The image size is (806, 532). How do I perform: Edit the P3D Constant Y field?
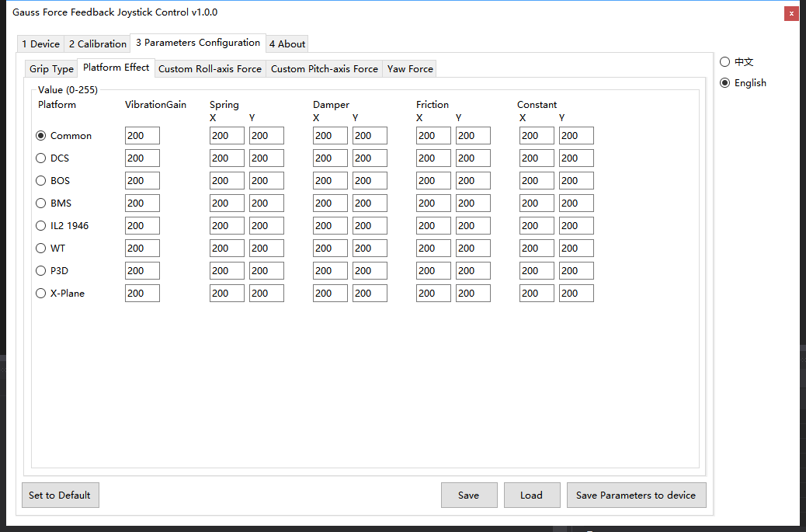pos(576,271)
